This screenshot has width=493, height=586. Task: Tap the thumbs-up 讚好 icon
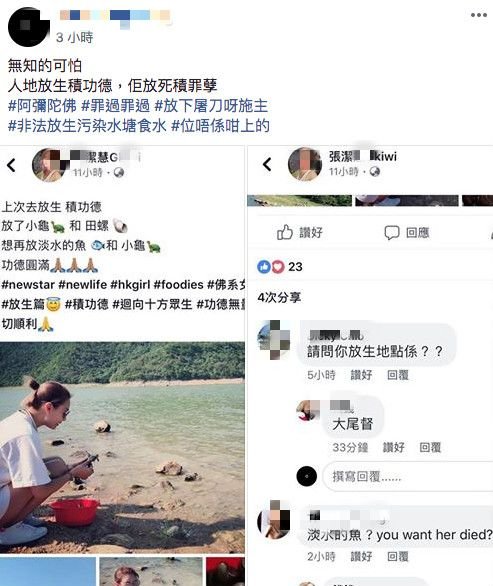[x=284, y=232]
